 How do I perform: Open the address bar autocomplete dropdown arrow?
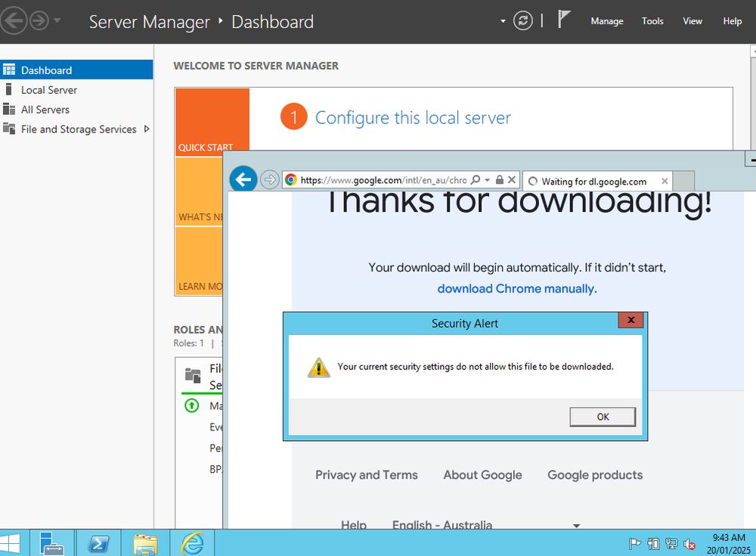point(488,180)
